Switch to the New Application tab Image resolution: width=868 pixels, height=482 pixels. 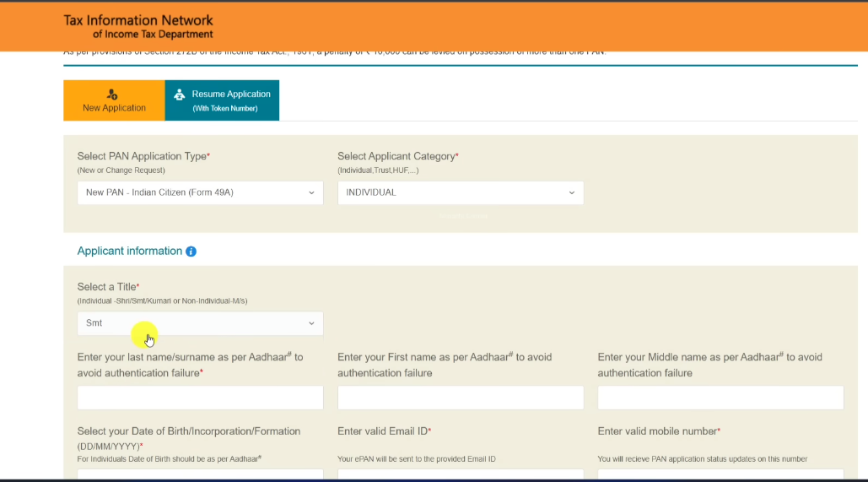114,100
